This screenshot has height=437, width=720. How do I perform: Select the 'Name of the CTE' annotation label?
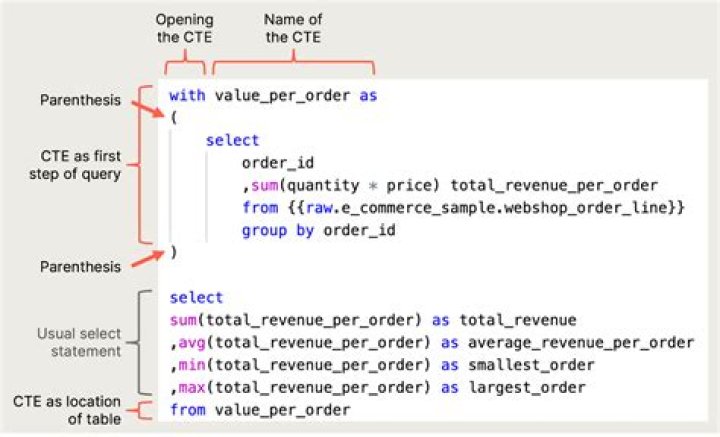tap(293, 29)
